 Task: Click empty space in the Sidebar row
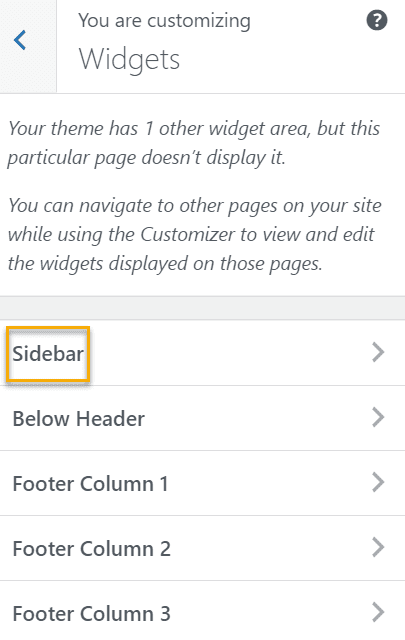229,353
